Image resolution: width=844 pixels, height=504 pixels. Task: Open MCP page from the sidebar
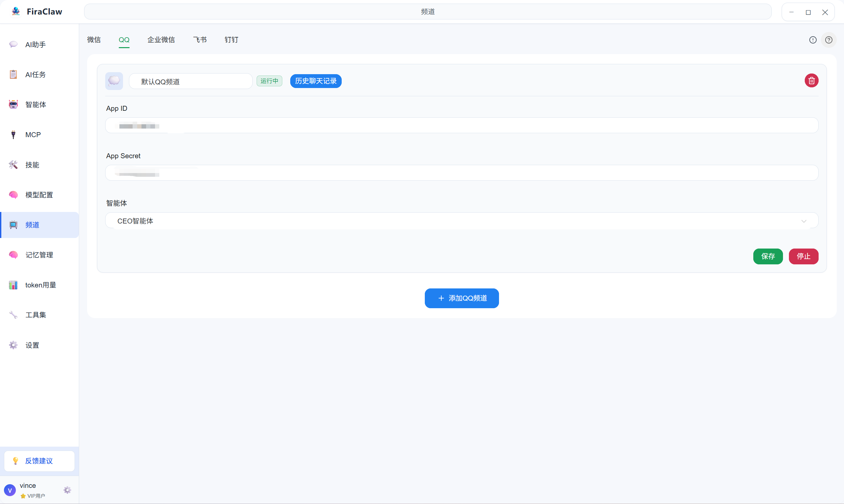tap(40, 134)
